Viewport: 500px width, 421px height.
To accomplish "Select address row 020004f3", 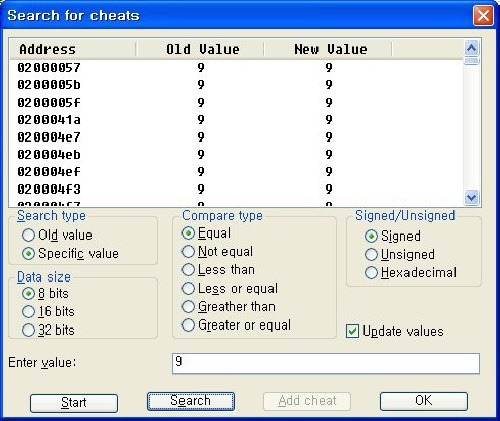I will 236,189.
